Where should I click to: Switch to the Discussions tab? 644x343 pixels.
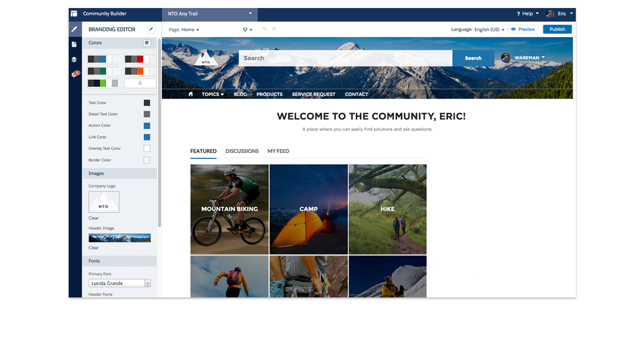click(242, 151)
